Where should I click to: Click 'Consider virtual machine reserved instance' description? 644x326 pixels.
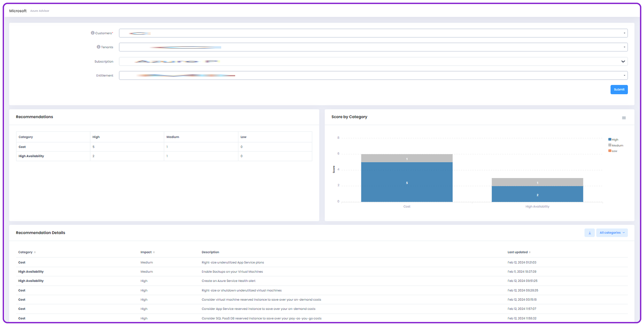[261, 300]
